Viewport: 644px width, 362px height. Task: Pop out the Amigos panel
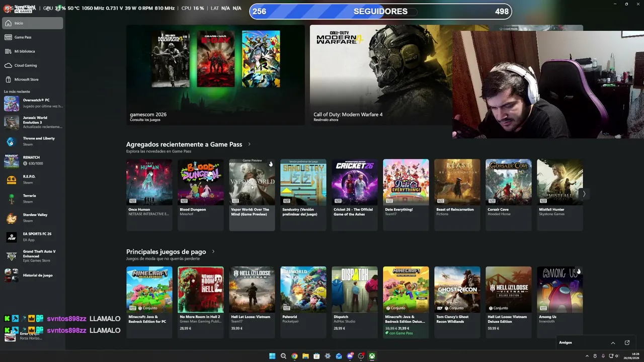[x=627, y=343]
